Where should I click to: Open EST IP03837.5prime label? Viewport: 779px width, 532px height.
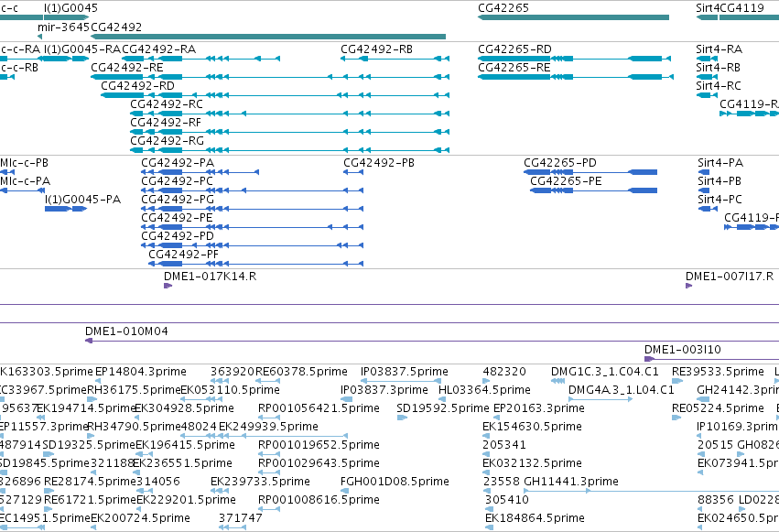point(405,372)
